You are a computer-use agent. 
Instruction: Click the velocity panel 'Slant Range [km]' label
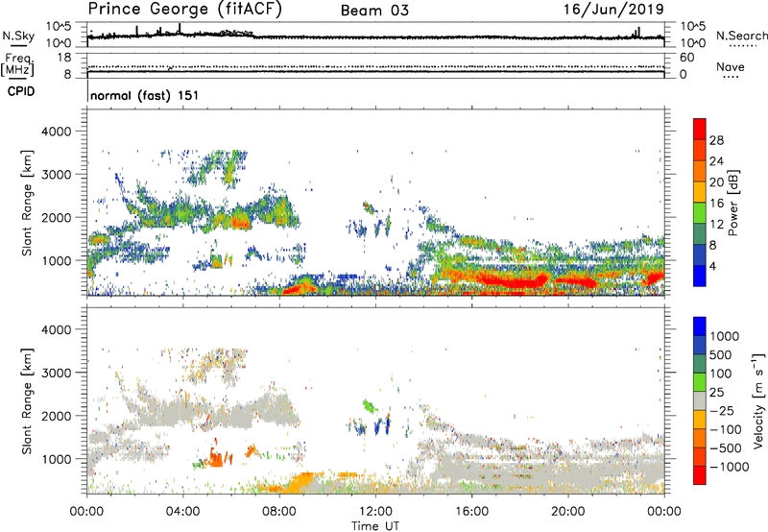(27, 400)
